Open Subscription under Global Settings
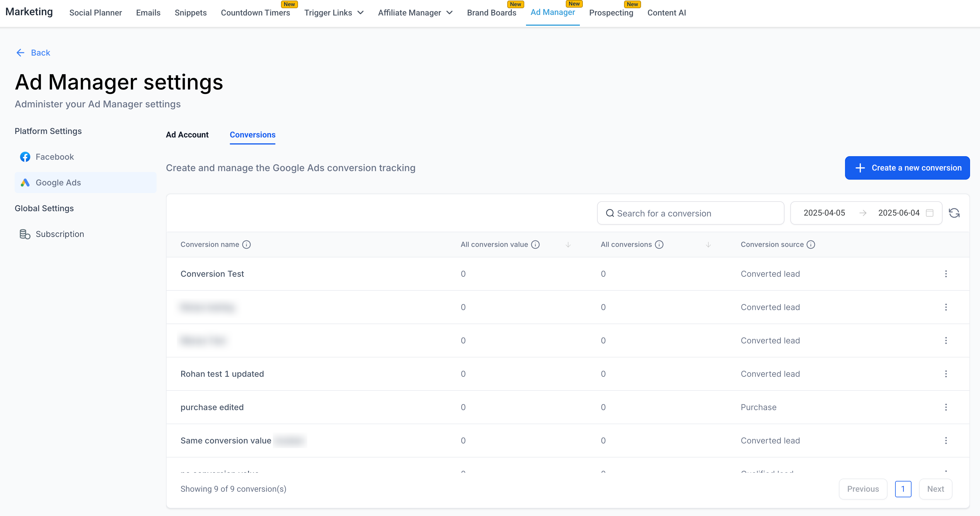The width and height of the screenshot is (980, 516). [x=60, y=234]
